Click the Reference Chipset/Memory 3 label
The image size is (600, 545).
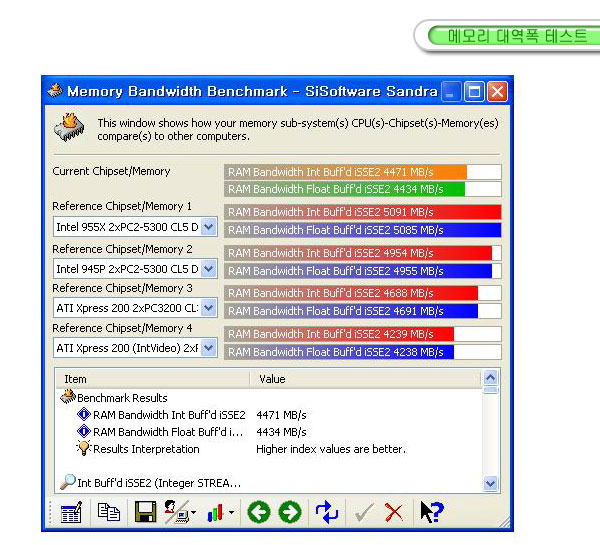point(122,288)
